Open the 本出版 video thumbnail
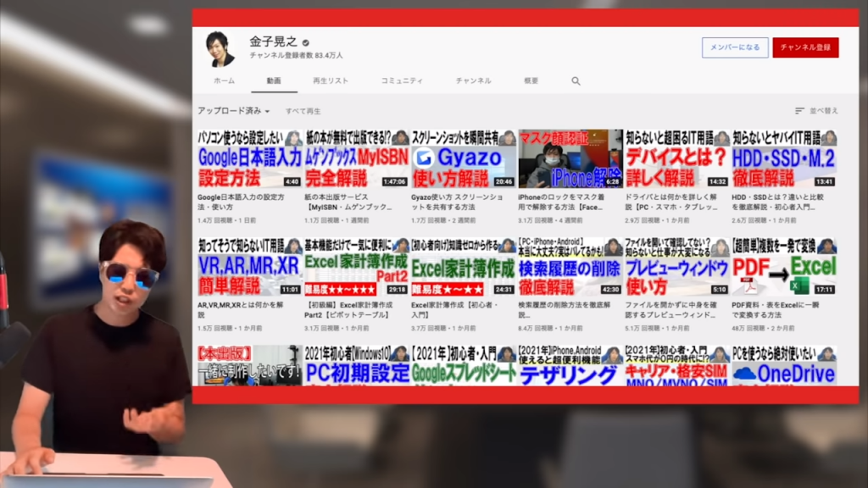 click(250, 366)
